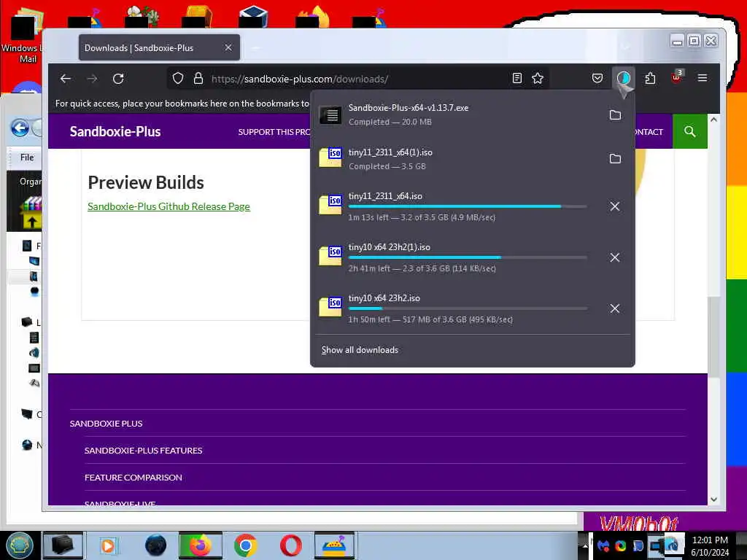Click tiny10 x64 23h2.iso progress bar

coord(468,308)
